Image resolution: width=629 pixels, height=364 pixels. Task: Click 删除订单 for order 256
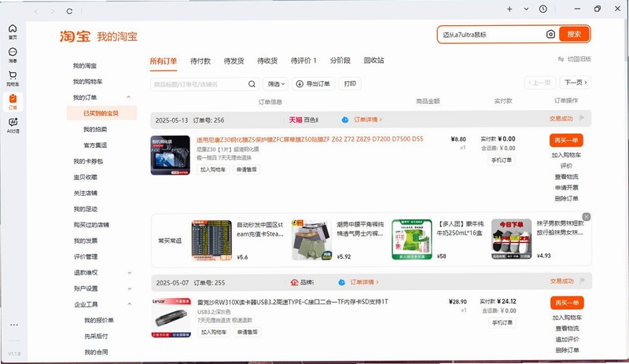[566, 198]
